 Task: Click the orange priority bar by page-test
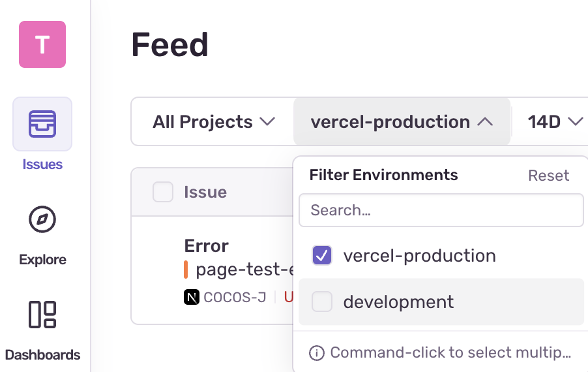(x=186, y=270)
